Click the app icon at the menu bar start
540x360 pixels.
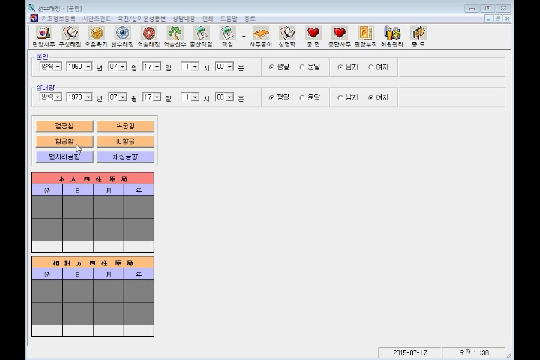(34, 18)
